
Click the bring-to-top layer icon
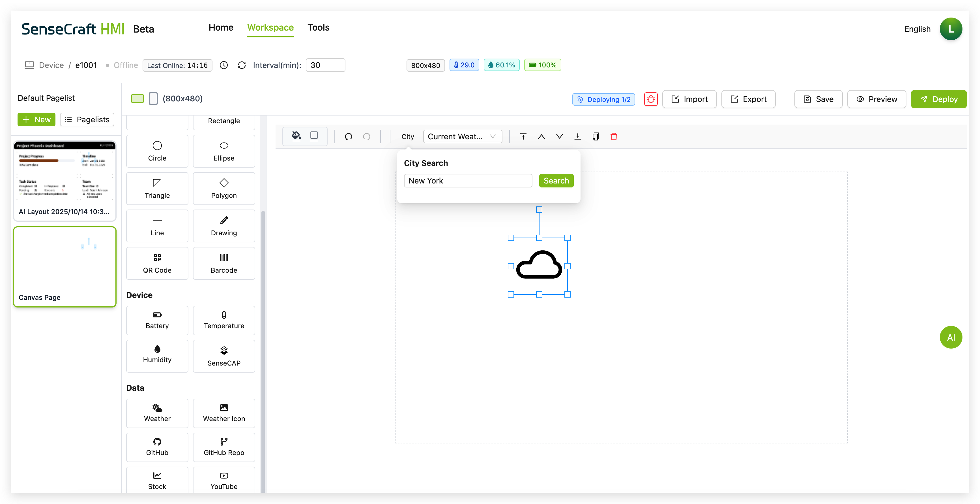(523, 137)
